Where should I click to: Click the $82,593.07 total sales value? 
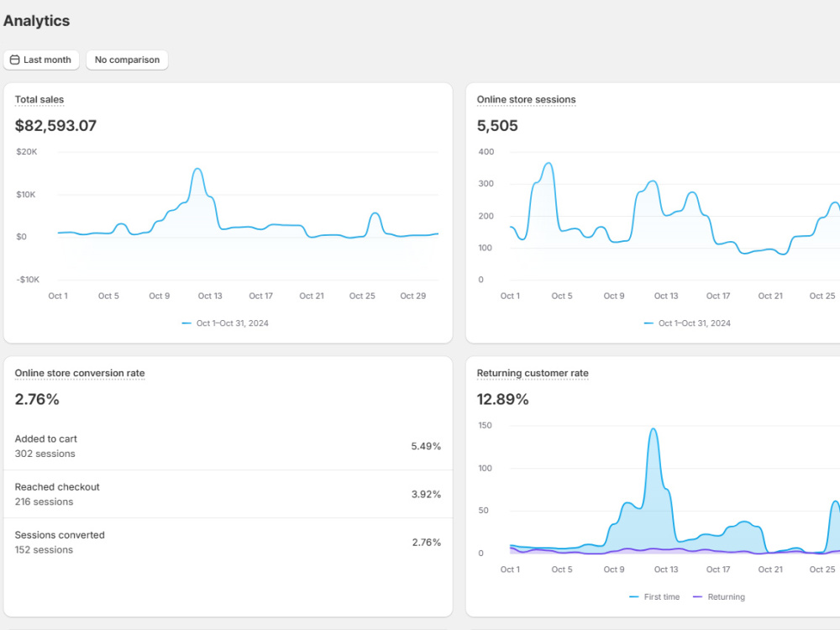coord(55,126)
